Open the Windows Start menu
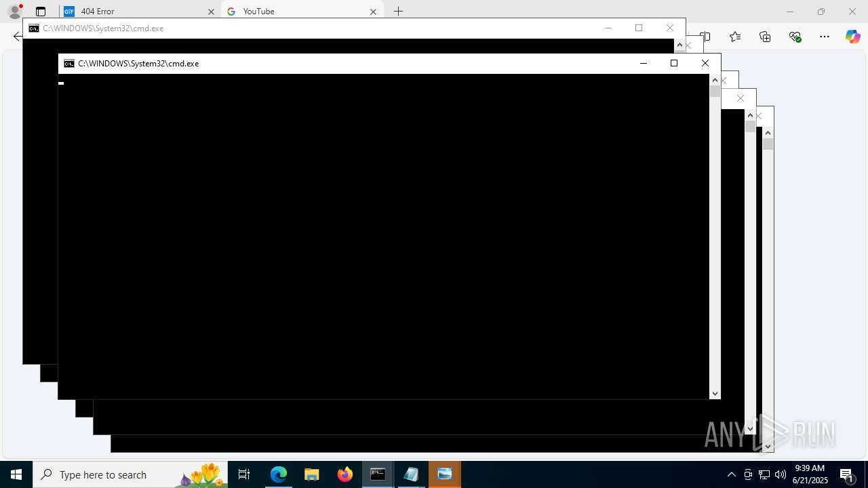The height and width of the screenshot is (488, 868). (x=16, y=474)
